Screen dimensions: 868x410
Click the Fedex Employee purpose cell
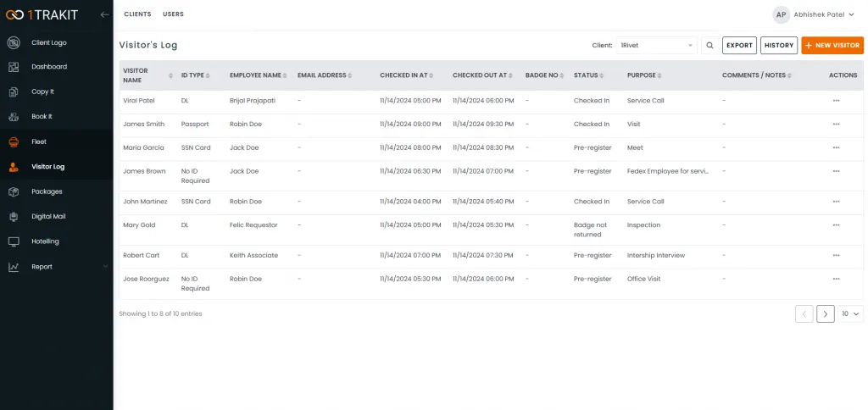(668, 171)
